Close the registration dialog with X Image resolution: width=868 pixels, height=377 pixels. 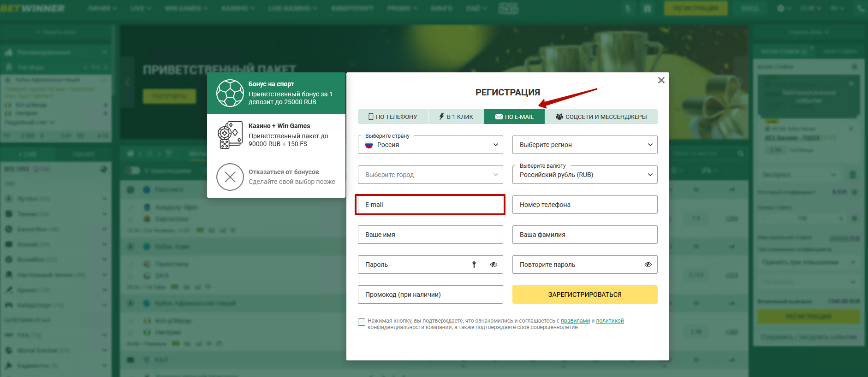pyautogui.click(x=661, y=80)
